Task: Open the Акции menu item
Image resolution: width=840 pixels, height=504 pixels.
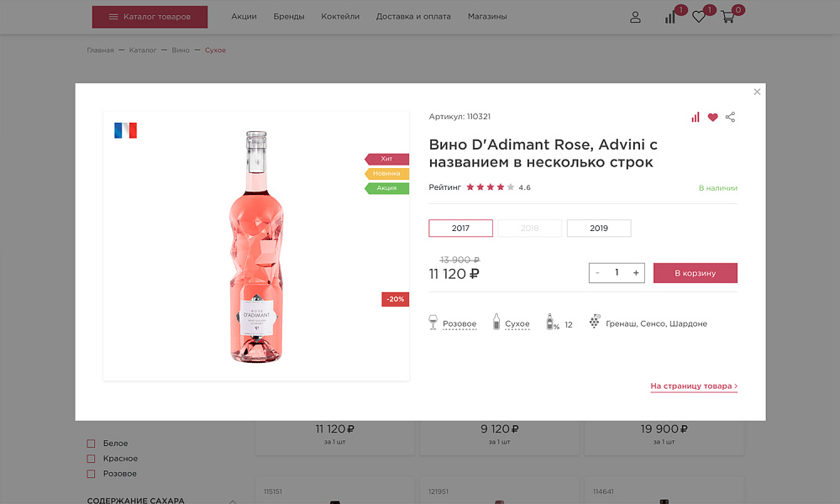Action: click(244, 16)
